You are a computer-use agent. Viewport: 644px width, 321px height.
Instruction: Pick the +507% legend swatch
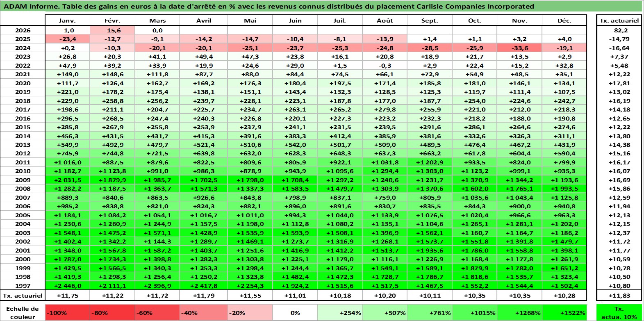385,312
